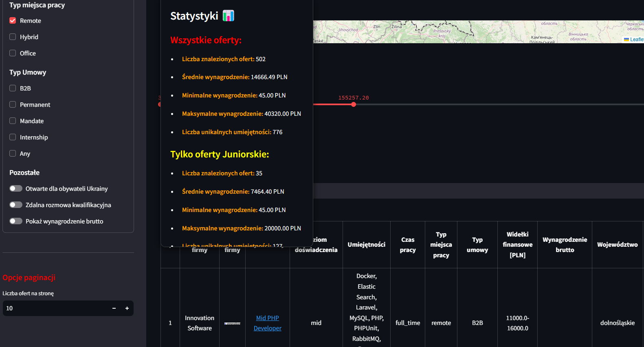Click the Województwo column header
Screen dimensions: 644x347
(618, 245)
